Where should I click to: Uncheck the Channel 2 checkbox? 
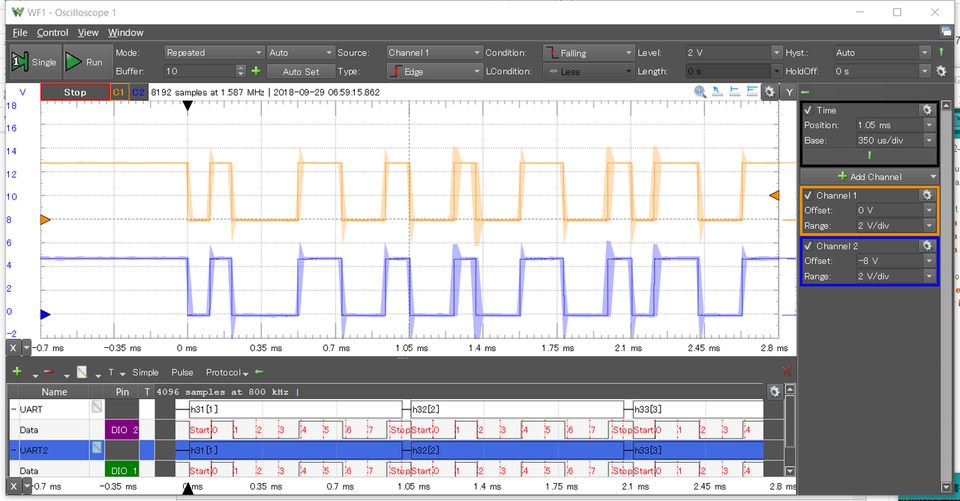click(x=808, y=246)
